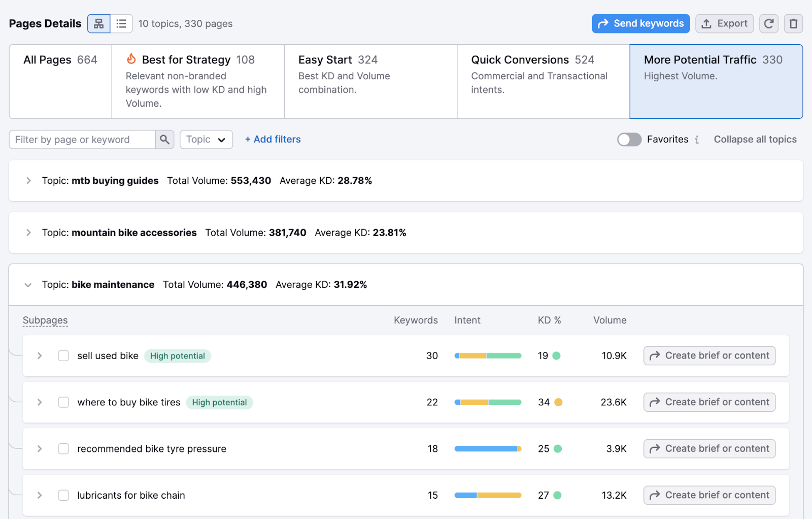Check the sell used bike checkbox
Screen dimensions: 812x519
(63, 355)
